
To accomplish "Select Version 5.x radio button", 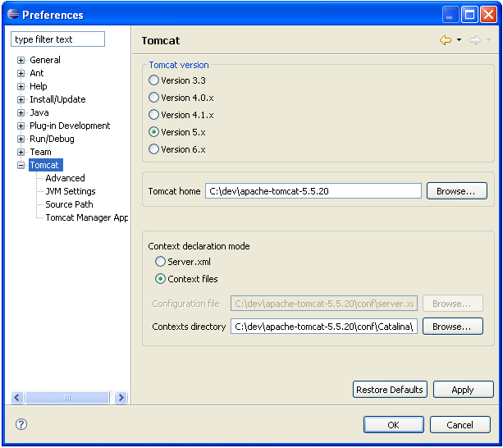I will 153,132.
